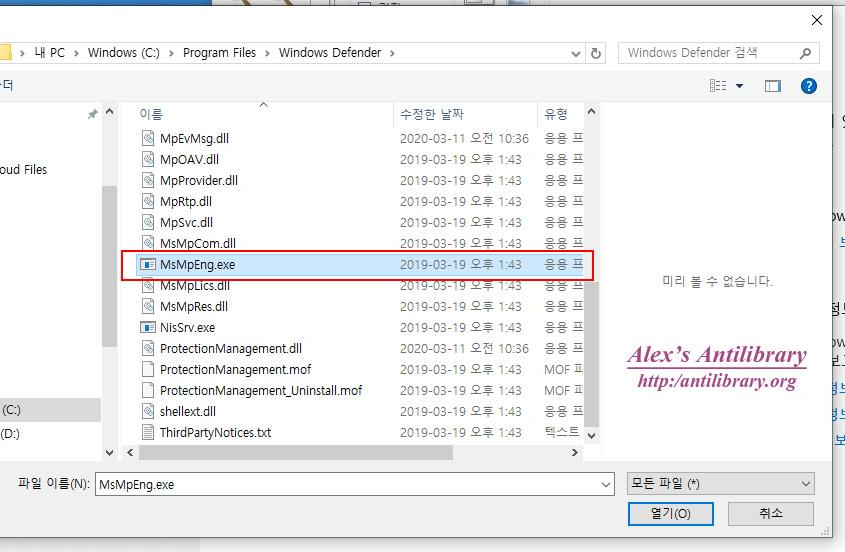The width and height of the screenshot is (845, 552).
Task: Click file list scroll up arrow
Action: click(x=591, y=112)
